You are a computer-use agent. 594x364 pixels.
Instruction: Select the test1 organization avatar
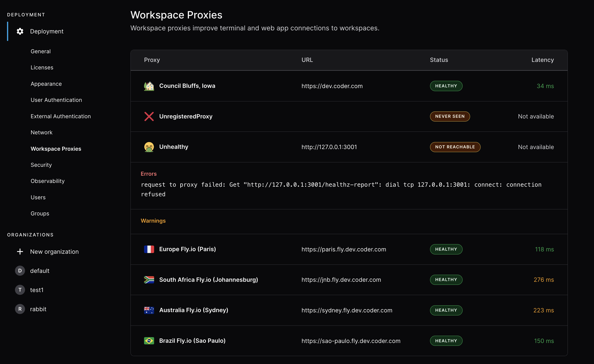click(20, 290)
